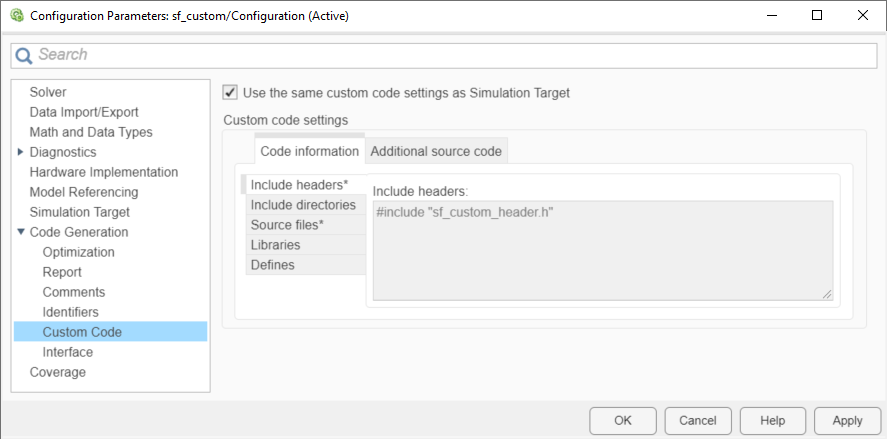Switch to Additional source code tab
The height and width of the screenshot is (439, 887).
pyautogui.click(x=436, y=151)
